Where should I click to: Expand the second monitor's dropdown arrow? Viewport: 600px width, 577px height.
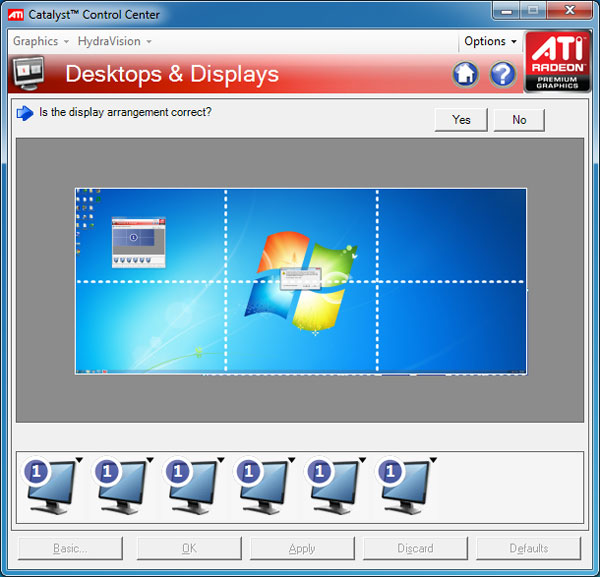(150, 460)
